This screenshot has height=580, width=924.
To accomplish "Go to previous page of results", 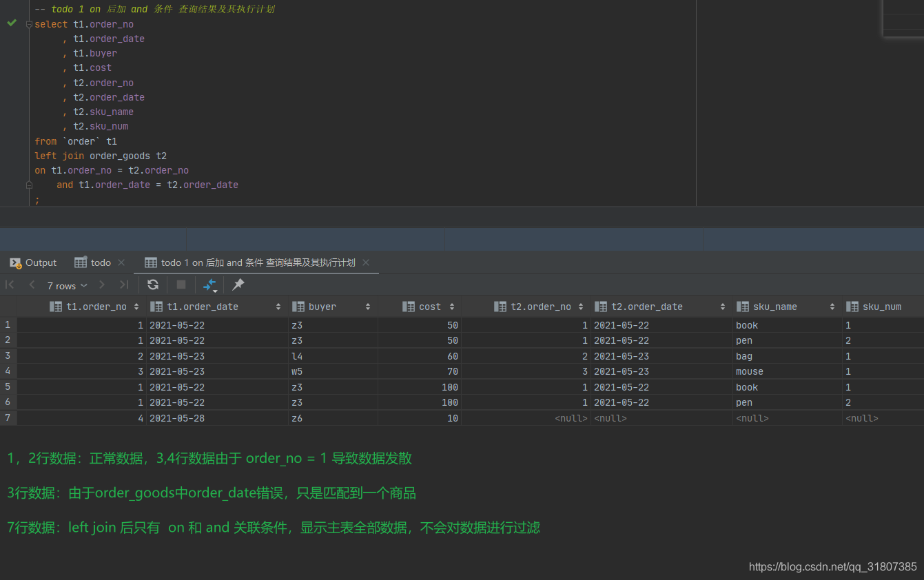I will [x=32, y=284].
